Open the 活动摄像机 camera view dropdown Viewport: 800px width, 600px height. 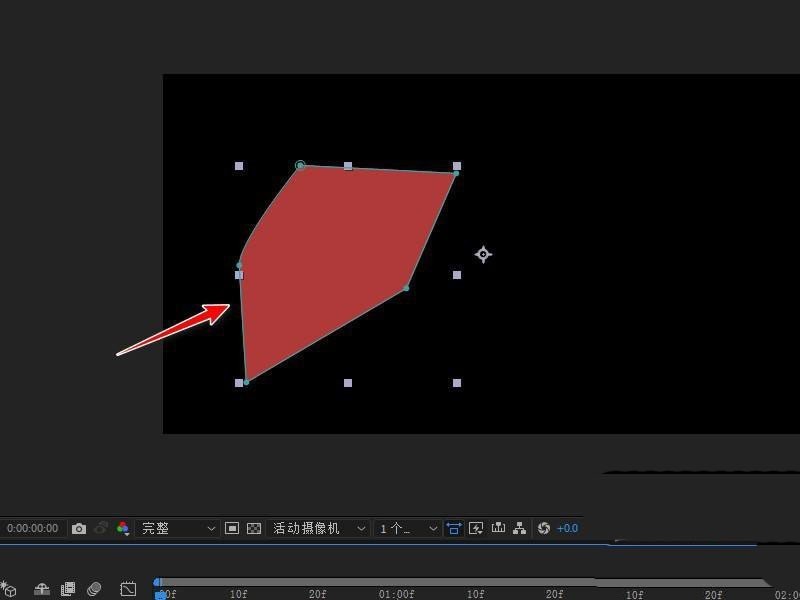[x=318, y=529]
